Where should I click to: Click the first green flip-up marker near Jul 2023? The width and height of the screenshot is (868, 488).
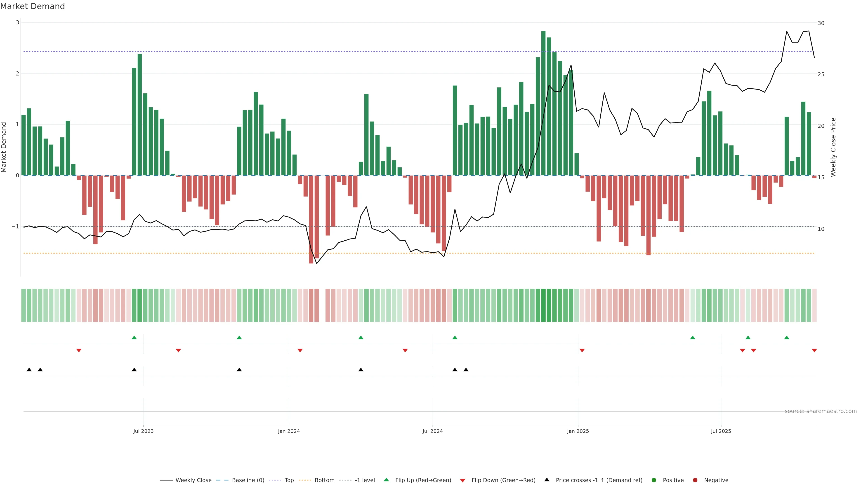coord(134,338)
